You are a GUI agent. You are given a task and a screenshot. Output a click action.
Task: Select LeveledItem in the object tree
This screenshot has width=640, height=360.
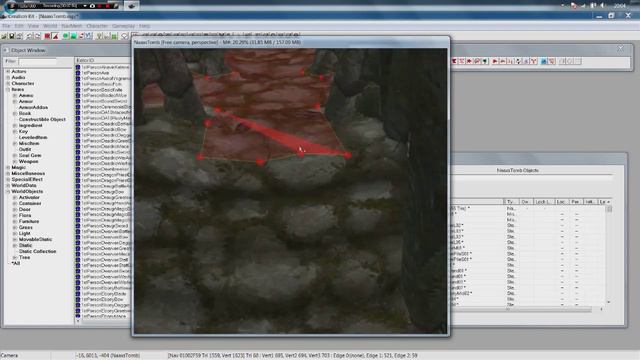click(33, 138)
